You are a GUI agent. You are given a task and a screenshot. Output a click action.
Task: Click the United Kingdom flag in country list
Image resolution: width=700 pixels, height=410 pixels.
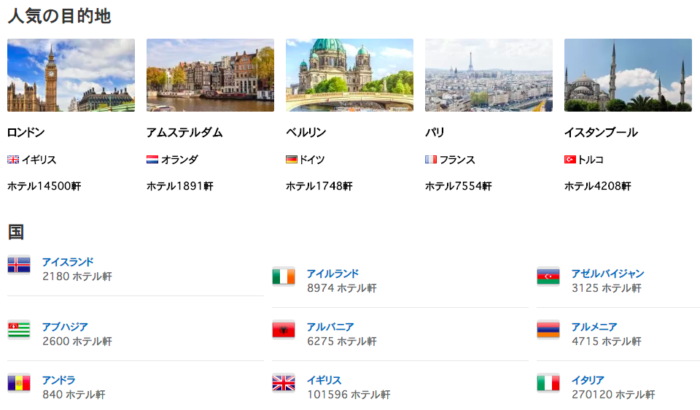click(x=284, y=384)
